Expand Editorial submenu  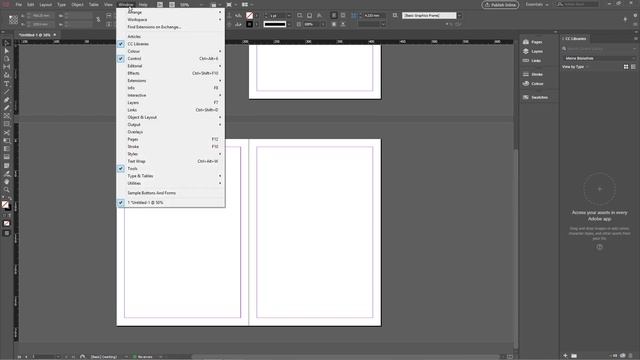[x=170, y=66]
